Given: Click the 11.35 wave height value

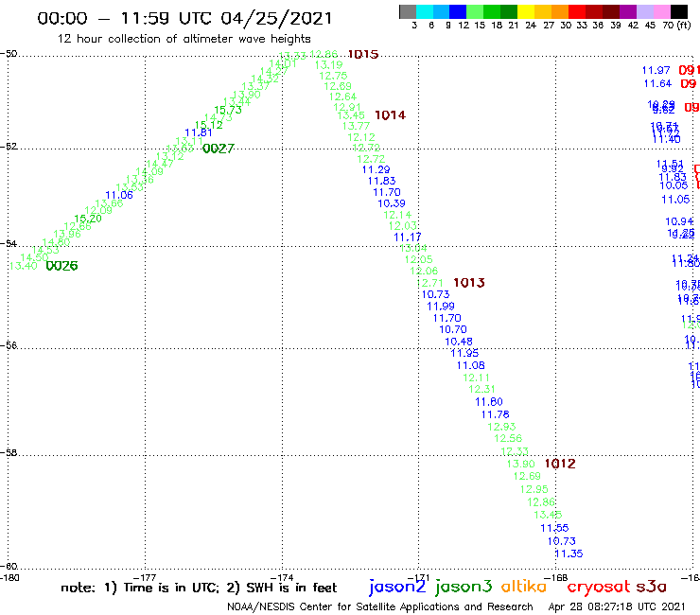Looking at the screenshot, I should [569, 553].
